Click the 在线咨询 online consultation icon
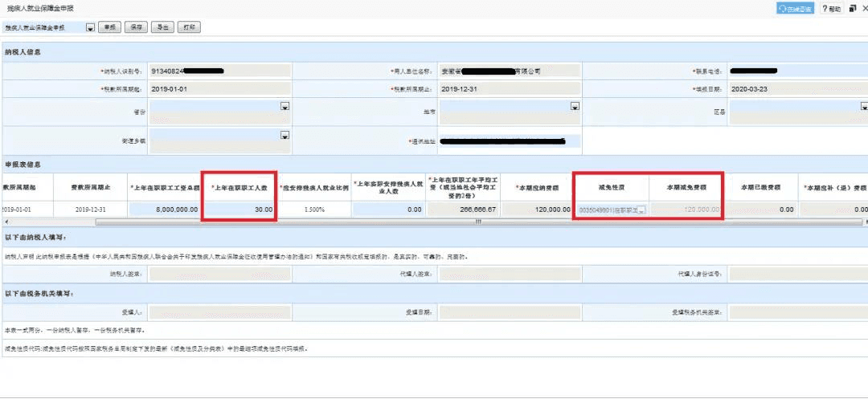 tap(794, 9)
